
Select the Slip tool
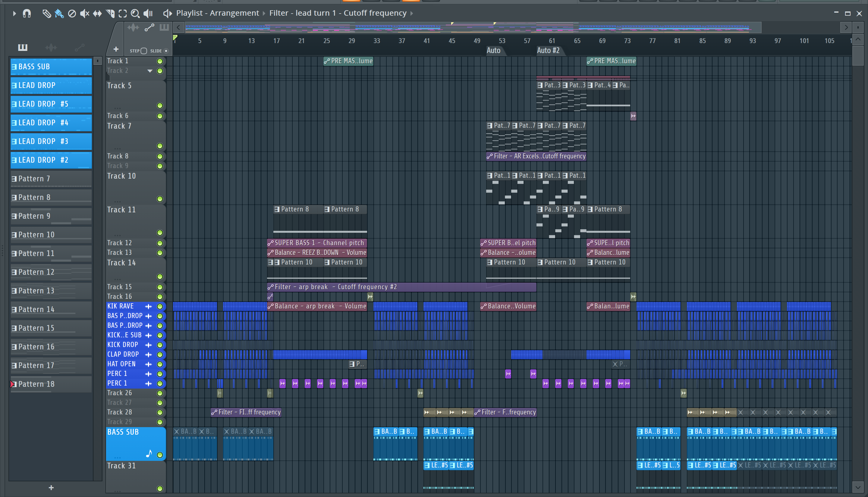point(97,13)
